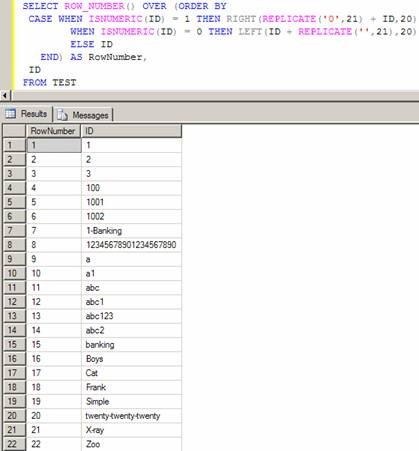Viewport: 419px width, 451px height.
Task: Open the Messages tab
Action: pyautogui.click(x=83, y=115)
